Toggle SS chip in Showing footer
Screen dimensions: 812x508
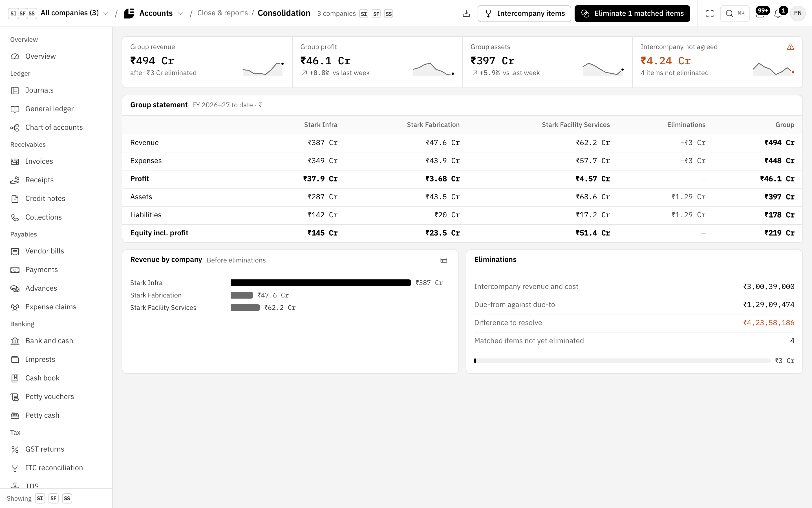click(x=67, y=498)
